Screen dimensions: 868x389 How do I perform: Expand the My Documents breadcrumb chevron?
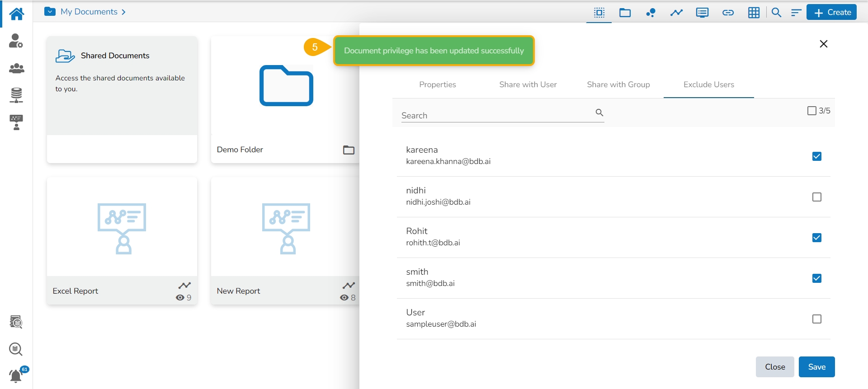[x=123, y=12]
